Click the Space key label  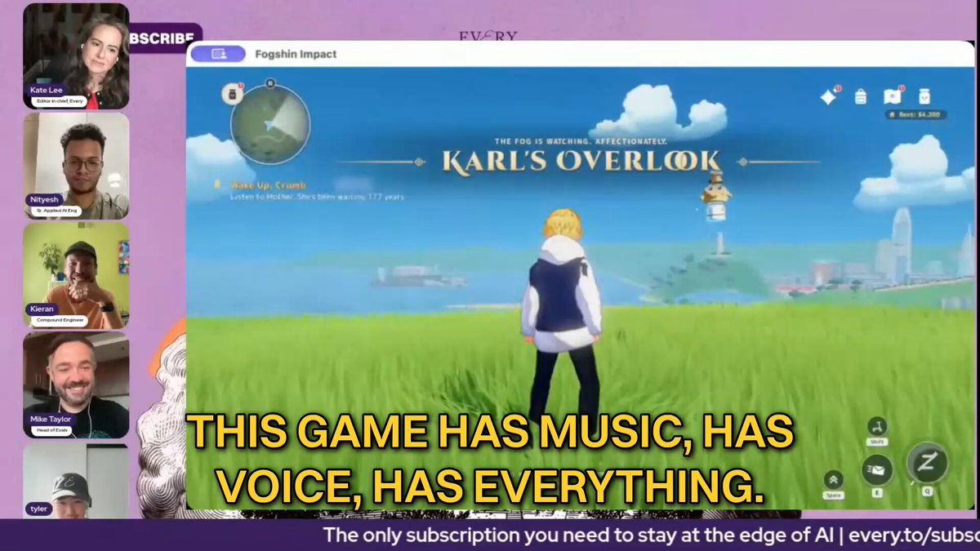(x=833, y=495)
